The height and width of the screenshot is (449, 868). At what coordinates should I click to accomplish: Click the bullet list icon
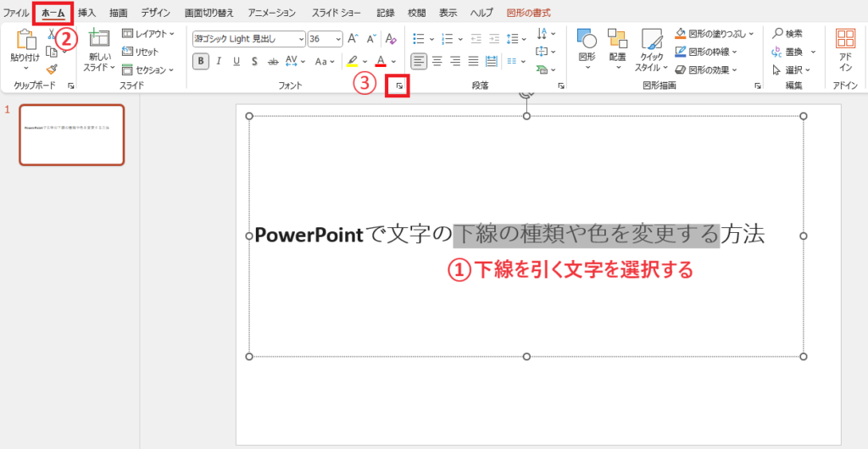coord(419,39)
